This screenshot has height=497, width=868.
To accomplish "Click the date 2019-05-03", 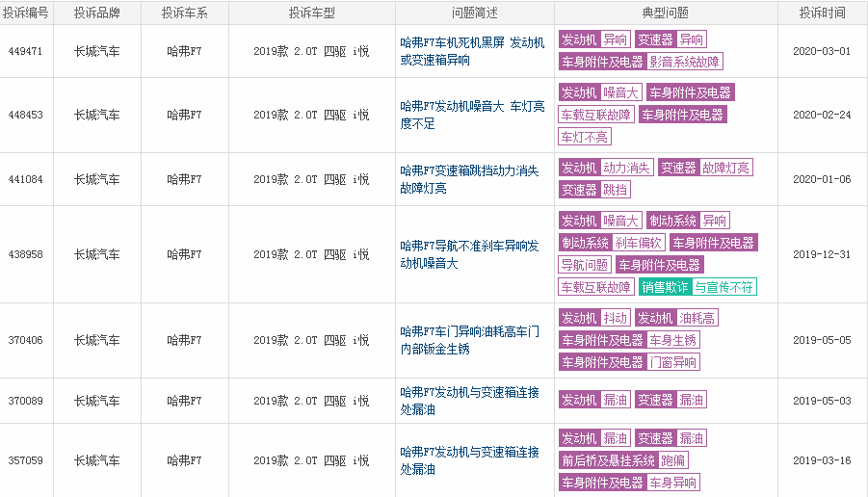I will point(822,401).
